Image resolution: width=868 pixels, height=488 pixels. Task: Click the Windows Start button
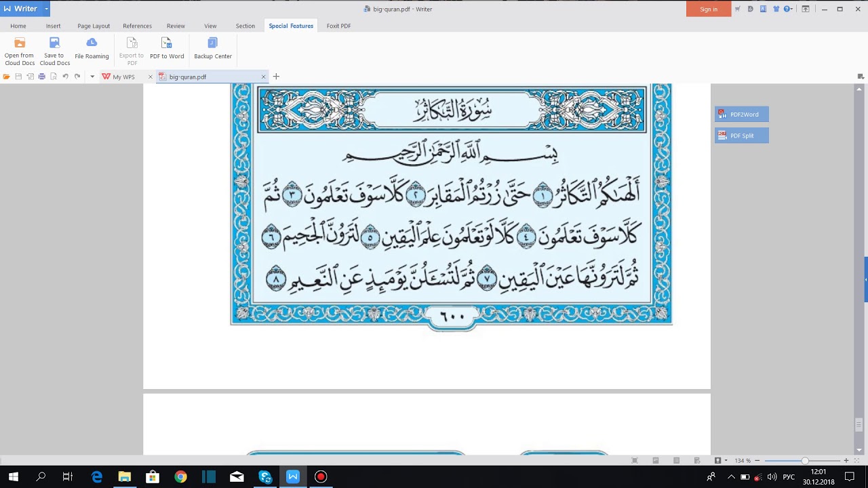14,476
